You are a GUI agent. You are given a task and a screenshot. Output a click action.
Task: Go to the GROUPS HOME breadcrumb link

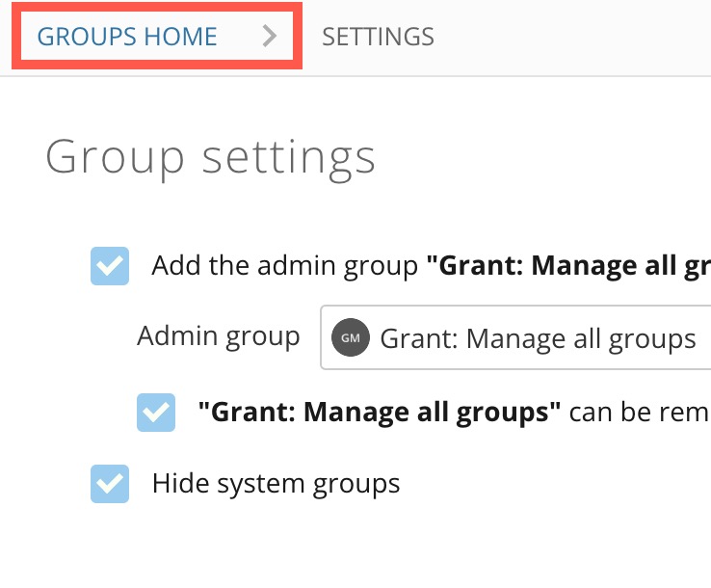tap(127, 37)
